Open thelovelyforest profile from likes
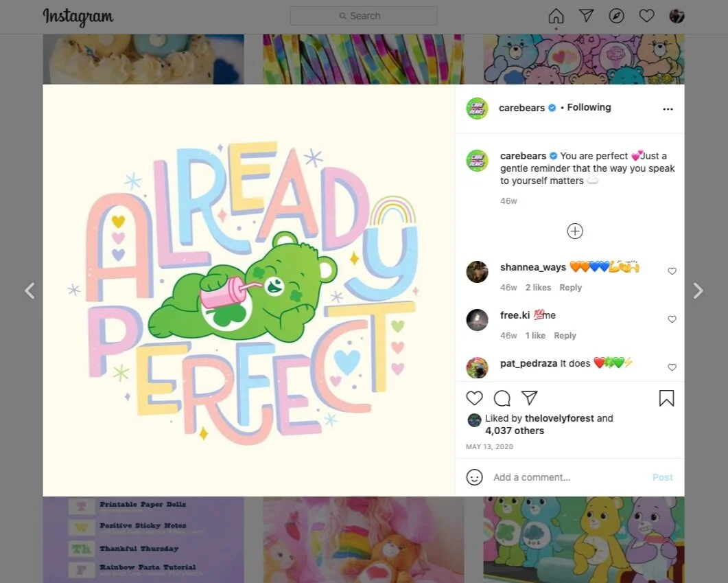Image resolution: width=728 pixels, height=583 pixels. pyautogui.click(x=559, y=418)
